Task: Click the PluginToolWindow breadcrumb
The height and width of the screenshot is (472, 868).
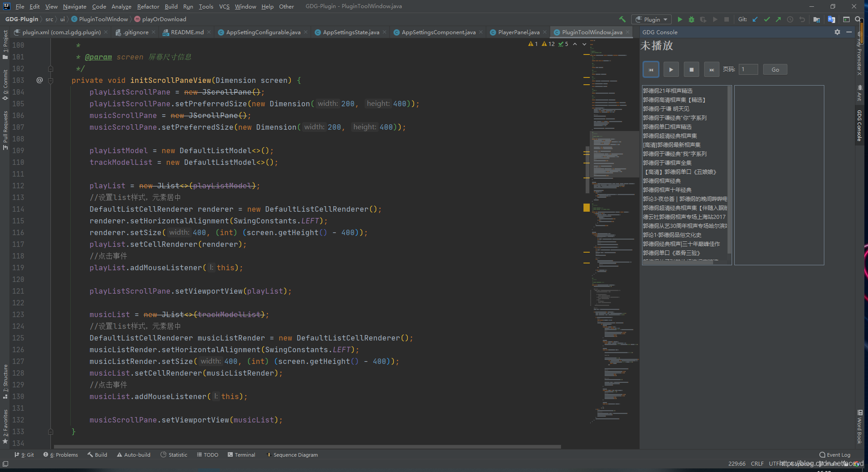Action: click(99, 19)
